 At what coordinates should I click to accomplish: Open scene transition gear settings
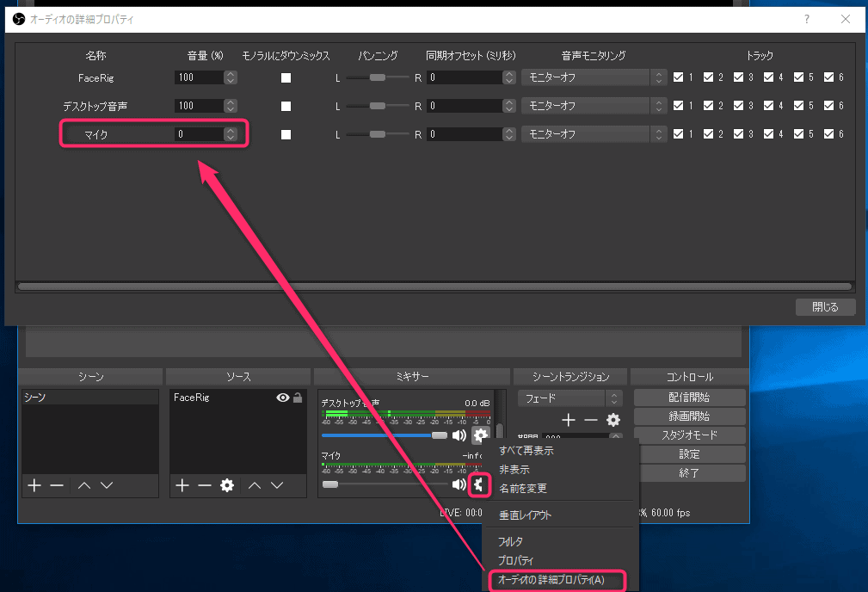tap(613, 420)
